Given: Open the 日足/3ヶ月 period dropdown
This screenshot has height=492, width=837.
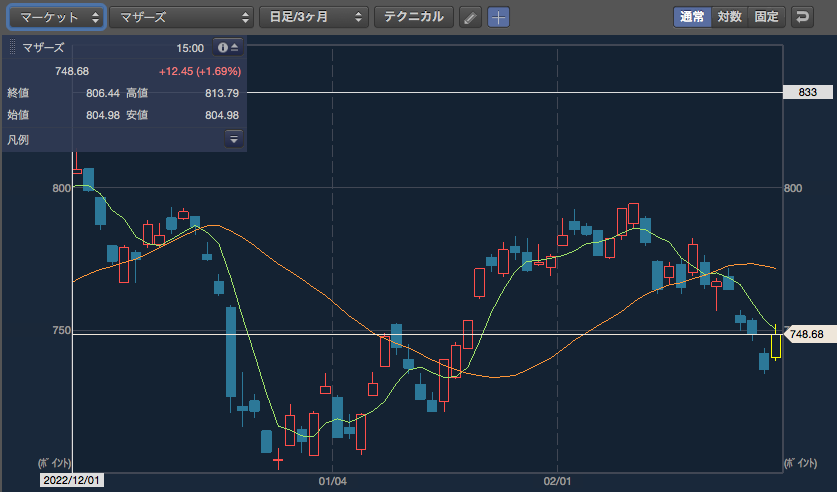Looking at the screenshot, I should [314, 17].
